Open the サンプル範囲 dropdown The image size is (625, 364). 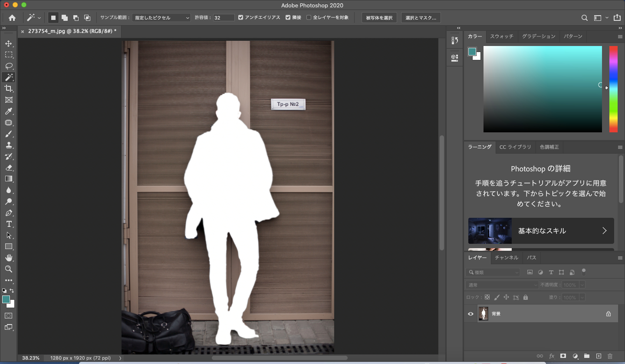(x=161, y=18)
